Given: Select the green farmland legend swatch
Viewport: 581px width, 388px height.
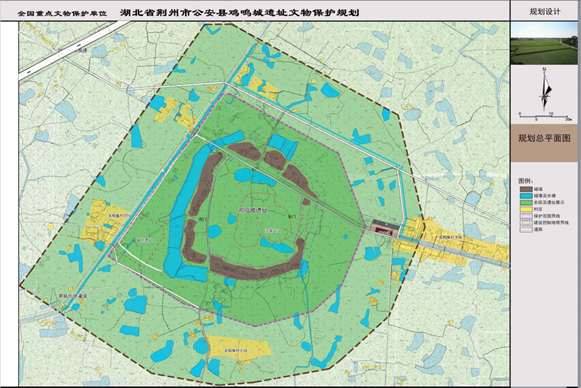Looking at the screenshot, I should [x=526, y=203].
